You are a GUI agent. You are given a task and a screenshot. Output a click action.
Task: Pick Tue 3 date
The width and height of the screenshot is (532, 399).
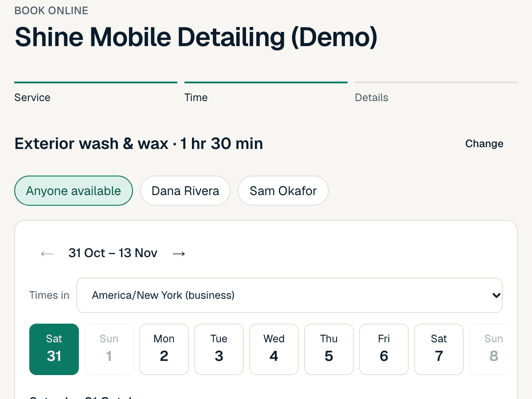click(219, 349)
